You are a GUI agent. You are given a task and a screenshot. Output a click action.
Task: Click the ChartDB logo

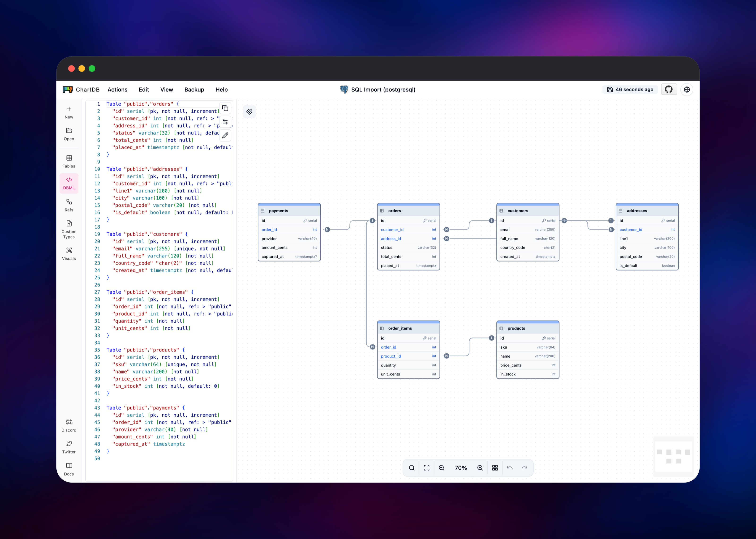pos(81,89)
